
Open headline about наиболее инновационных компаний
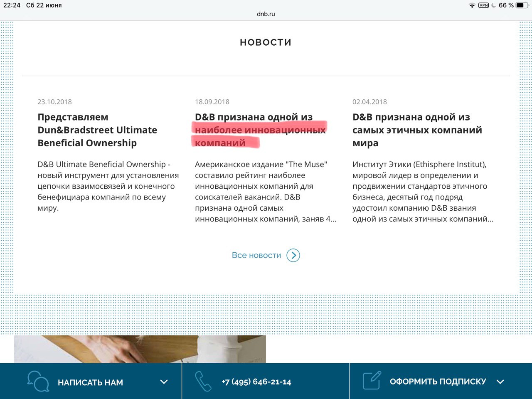tap(260, 130)
